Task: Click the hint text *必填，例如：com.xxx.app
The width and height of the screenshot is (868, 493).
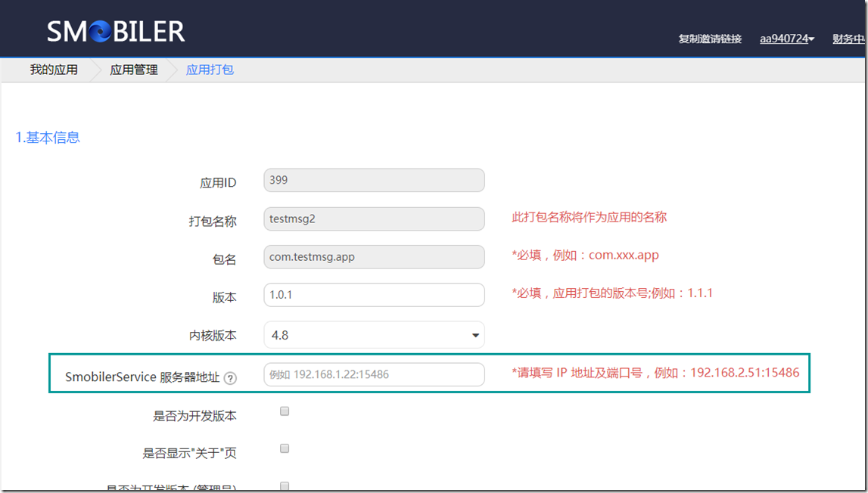Action: coord(585,255)
